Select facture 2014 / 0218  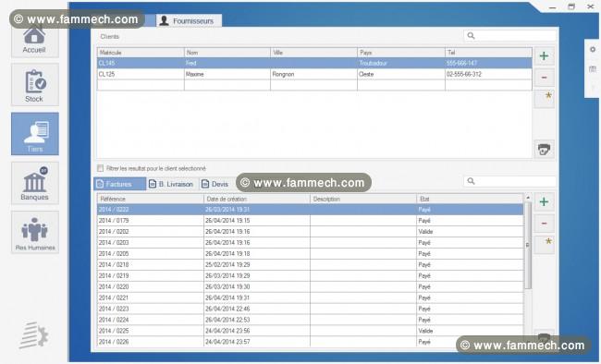310,265
